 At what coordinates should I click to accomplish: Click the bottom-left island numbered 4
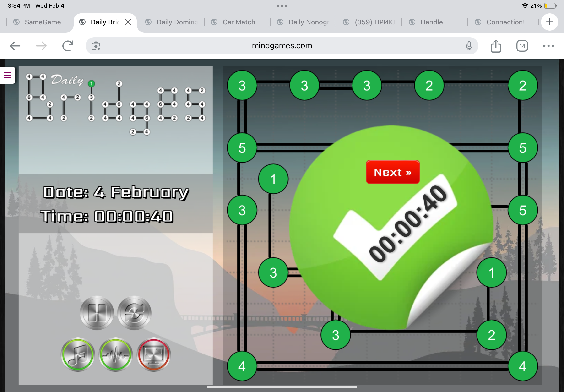click(x=242, y=366)
